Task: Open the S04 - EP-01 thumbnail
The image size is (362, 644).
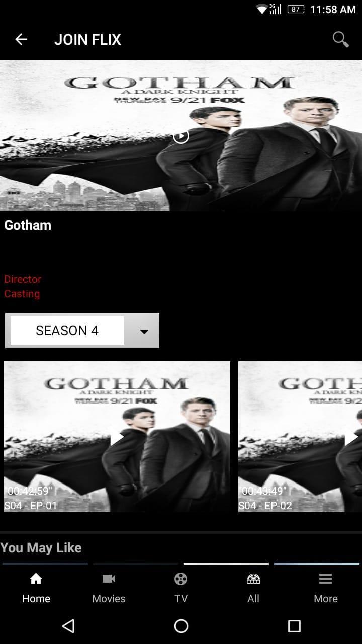Action: click(117, 437)
